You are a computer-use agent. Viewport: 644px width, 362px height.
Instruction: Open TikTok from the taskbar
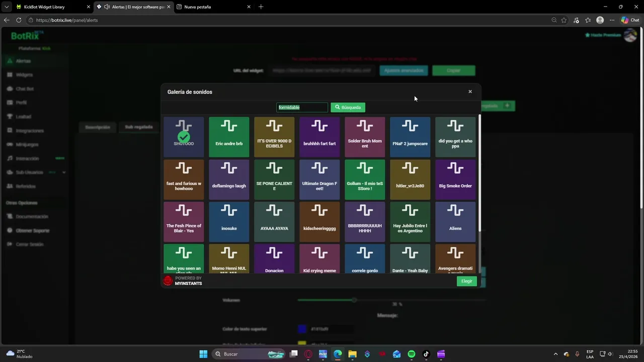coord(426,354)
